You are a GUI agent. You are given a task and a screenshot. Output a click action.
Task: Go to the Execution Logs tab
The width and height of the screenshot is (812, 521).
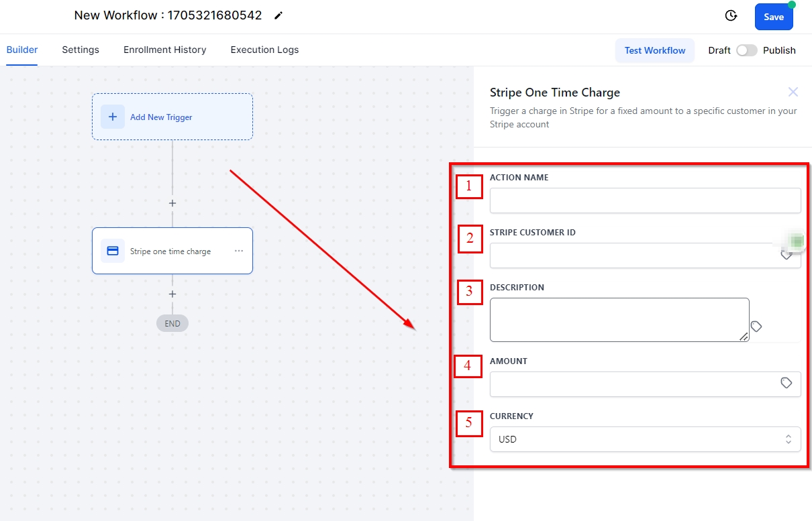264,50
